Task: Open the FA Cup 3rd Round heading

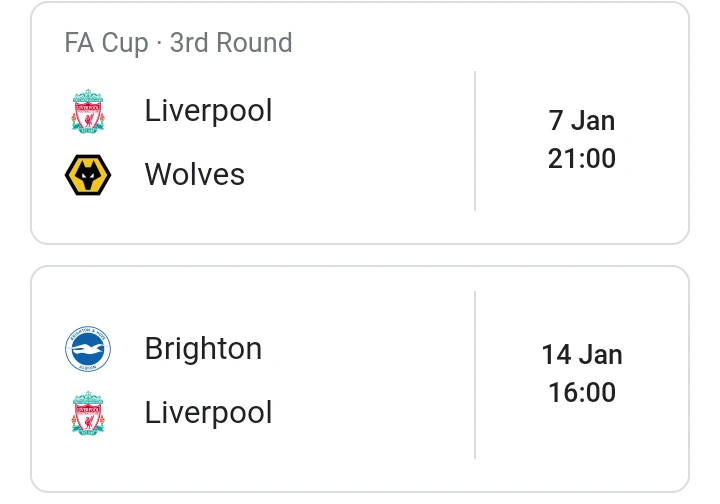Action: [178, 43]
